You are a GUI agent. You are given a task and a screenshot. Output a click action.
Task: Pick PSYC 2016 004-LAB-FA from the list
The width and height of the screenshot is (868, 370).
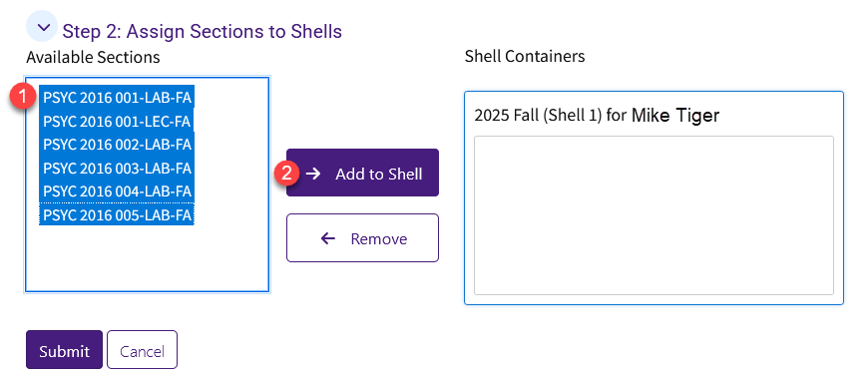[117, 190]
